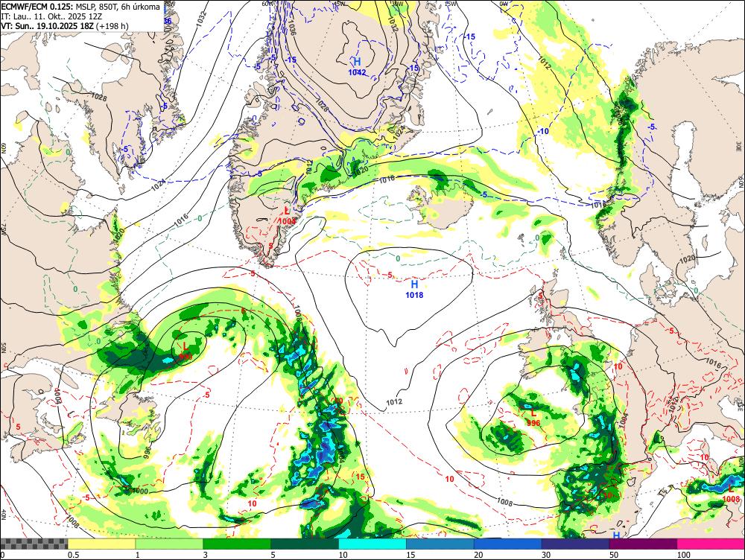The width and height of the screenshot is (745, 560).
Task: Click the 'VT: Sun.. 19.10.2025 18Z (+198 h)' line
Action: tap(65, 25)
